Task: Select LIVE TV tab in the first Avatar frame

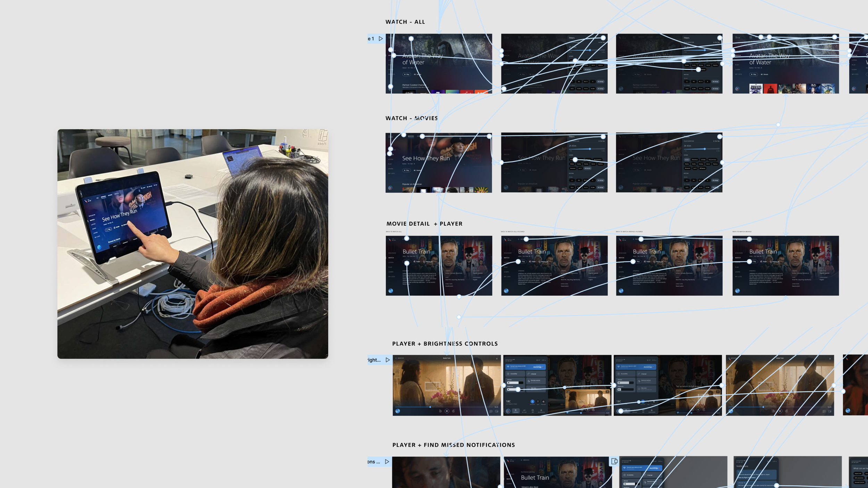Action: (428, 37)
